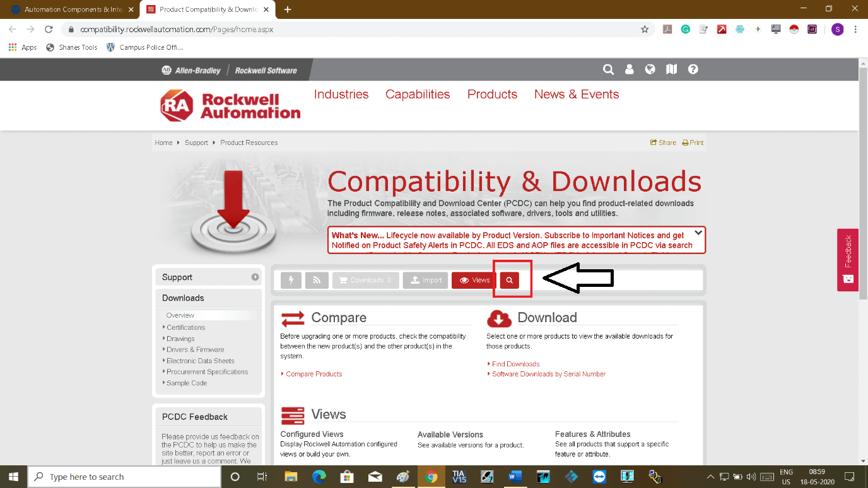The height and width of the screenshot is (488, 868).
Task: Open the News & Events menu
Action: 577,94
